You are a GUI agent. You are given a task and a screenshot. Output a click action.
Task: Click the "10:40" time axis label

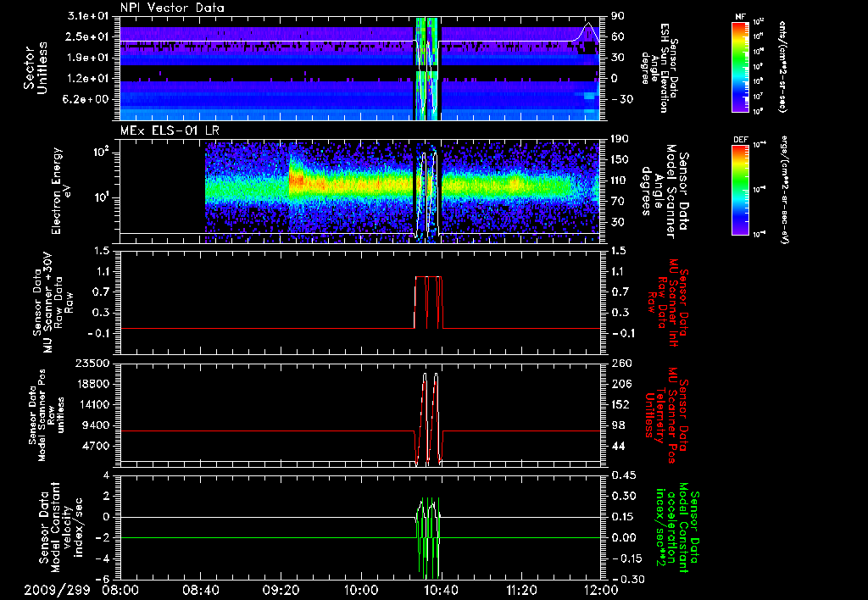[441, 590]
